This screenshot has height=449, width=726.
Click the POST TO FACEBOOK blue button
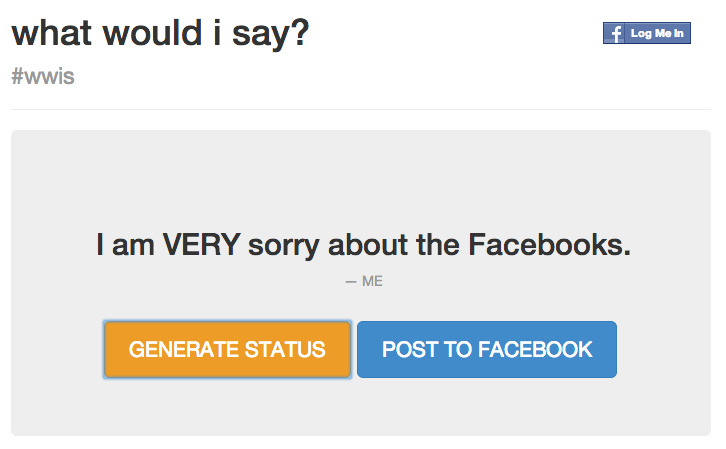(x=487, y=349)
